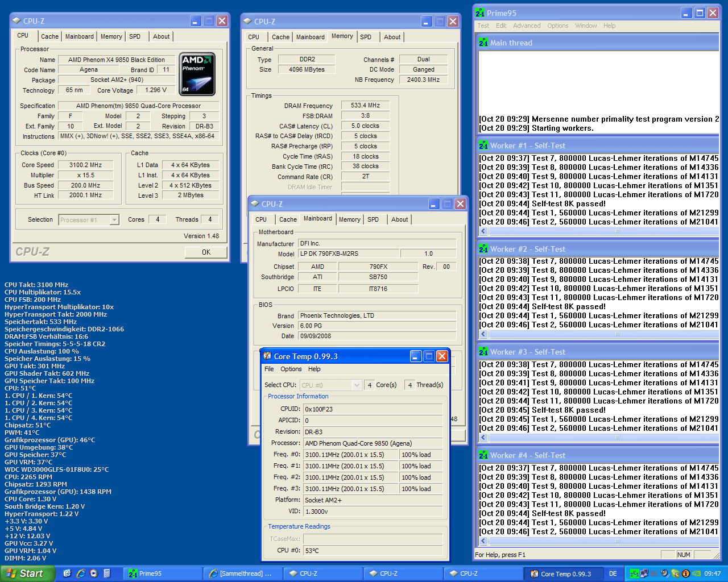Click the Prime95 icon in the system tray

pyautogui.click(x=634, y=573)
